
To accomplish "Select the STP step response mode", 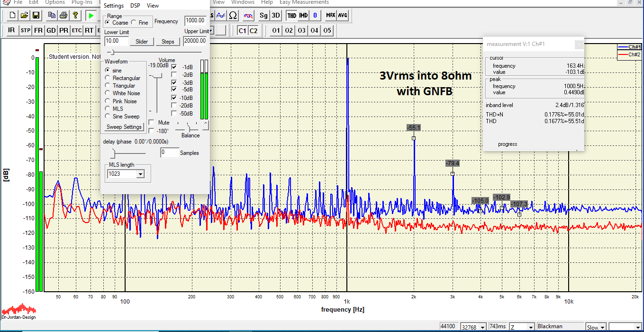I will [x=25, y=30].
